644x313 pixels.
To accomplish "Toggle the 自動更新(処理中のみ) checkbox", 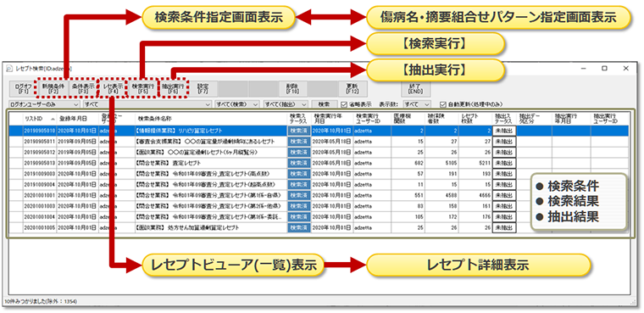I will click(471, 104).
